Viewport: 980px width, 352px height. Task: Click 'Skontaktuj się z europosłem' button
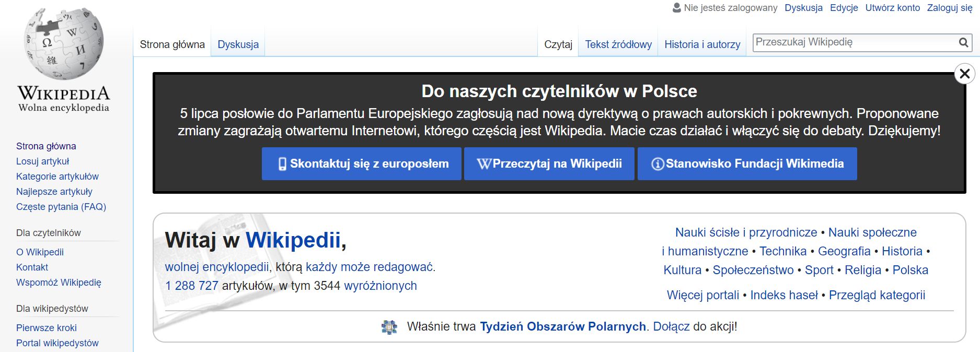tap(362, 164)
